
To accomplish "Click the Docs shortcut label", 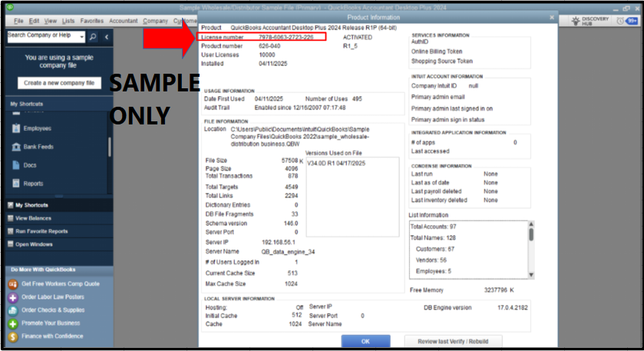I will 30,165.
